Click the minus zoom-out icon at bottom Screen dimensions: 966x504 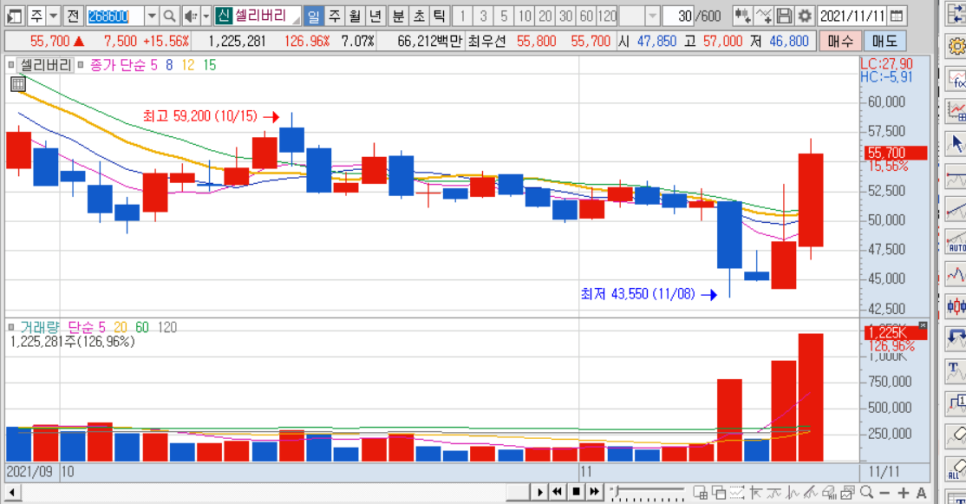click(885, 493)
